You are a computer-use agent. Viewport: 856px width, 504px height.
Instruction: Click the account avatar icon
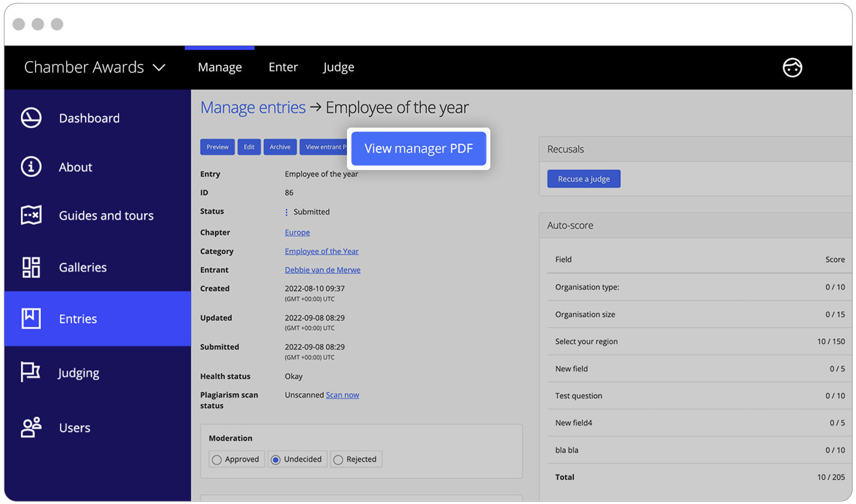tap(792, 68)
